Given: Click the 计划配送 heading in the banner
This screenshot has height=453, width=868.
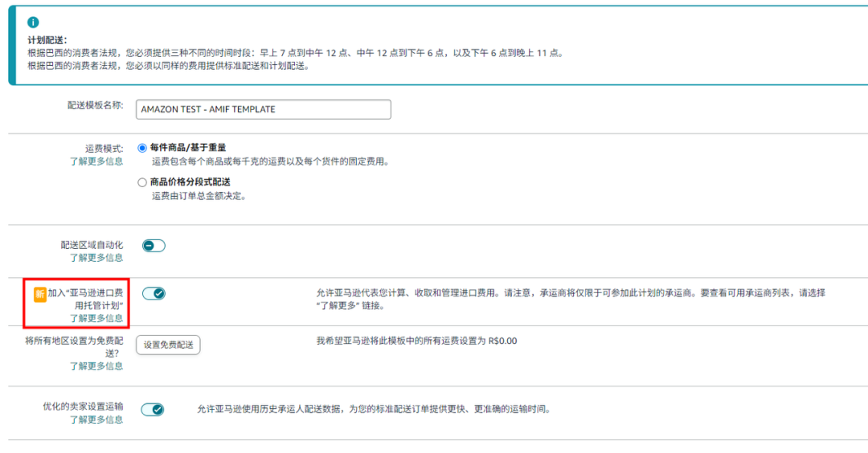Looking at the screenshot, I should click(47, 40).
